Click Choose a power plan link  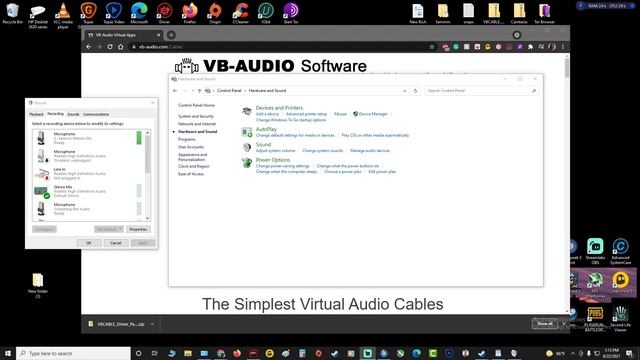(343, 172)
